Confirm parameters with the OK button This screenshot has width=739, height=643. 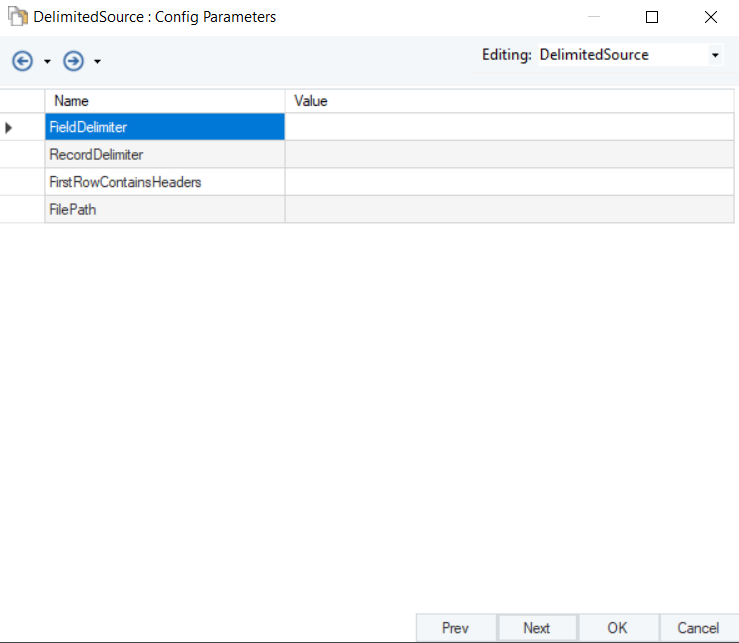click(618, 628)
